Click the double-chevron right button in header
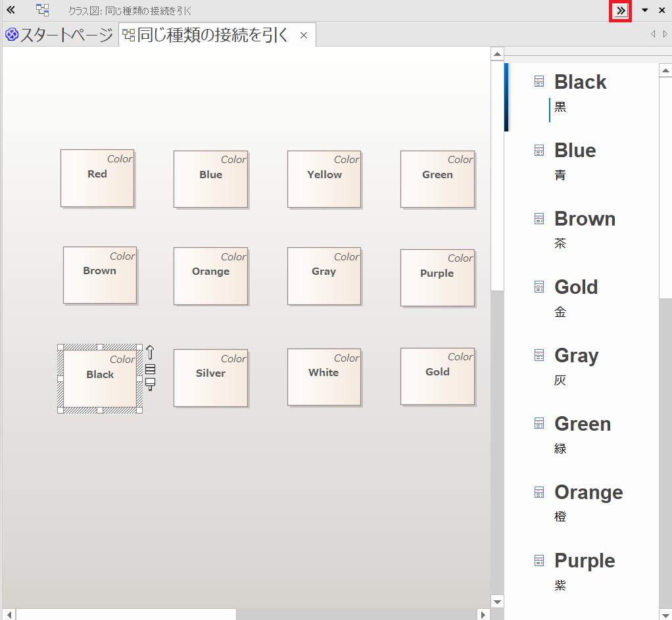 point(620,11)
